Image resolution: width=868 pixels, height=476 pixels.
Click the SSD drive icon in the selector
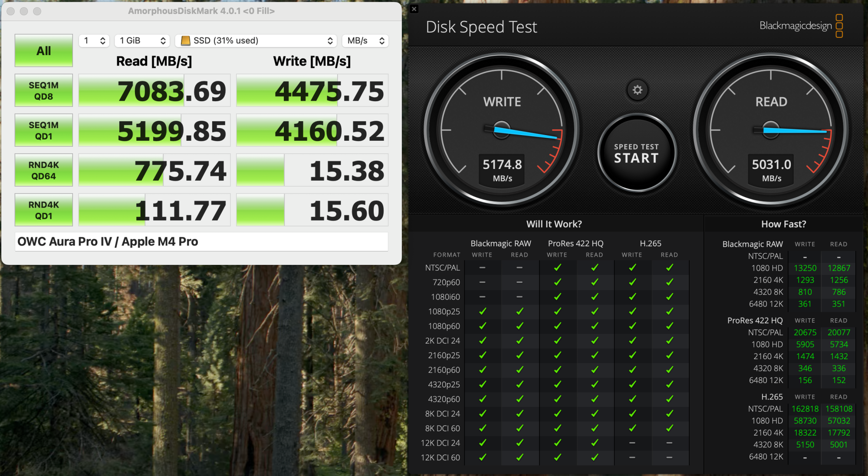pos(185,40)
